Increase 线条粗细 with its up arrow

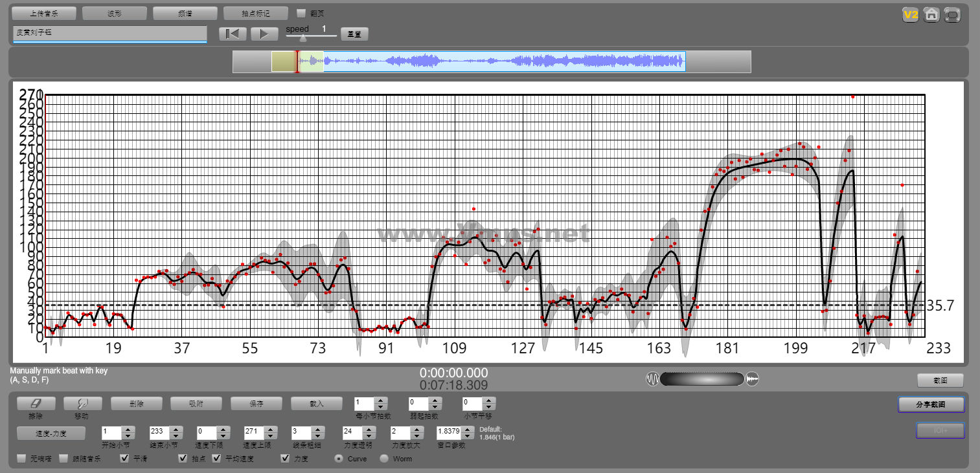point(319,428)
